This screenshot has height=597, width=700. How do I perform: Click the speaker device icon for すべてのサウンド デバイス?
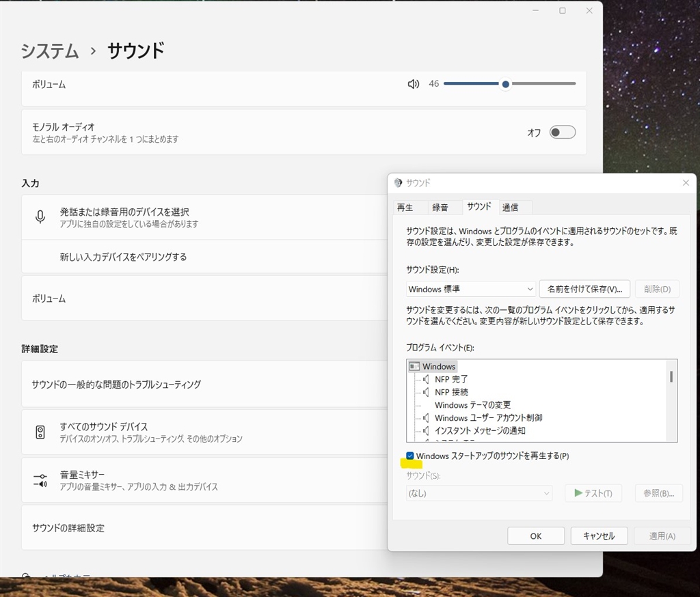click(x=40, y=432)
